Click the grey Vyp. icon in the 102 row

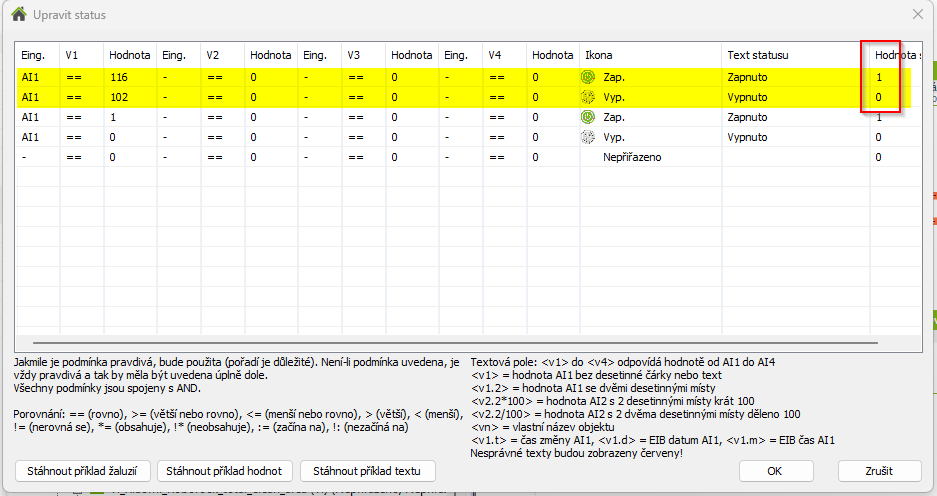(588, 97)
